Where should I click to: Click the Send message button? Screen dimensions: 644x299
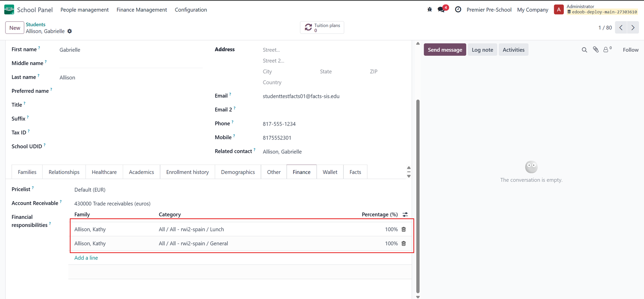445,50
